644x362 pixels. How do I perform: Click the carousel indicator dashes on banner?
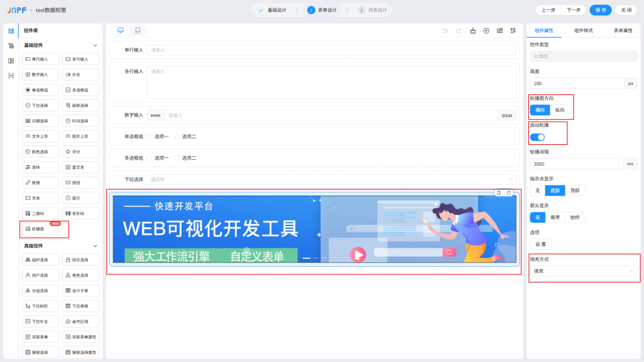pyautogui.click(x=315, y=258)
